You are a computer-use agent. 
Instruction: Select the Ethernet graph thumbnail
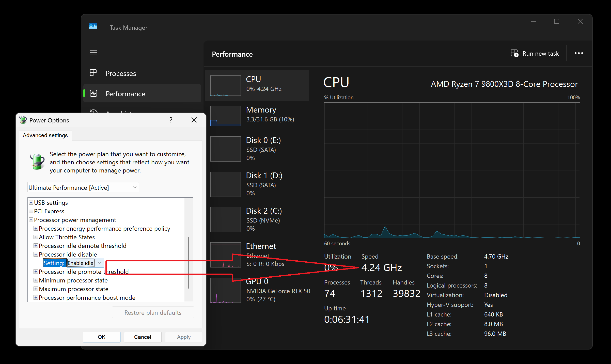click(225, 255)
